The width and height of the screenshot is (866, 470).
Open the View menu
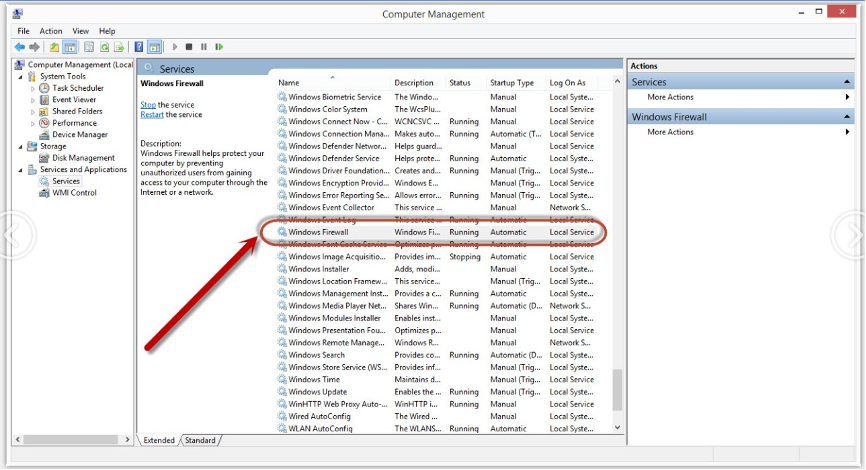(79, 31)
